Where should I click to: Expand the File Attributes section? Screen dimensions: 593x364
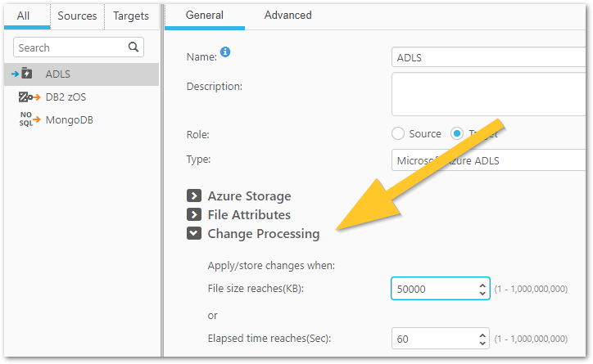pos(194,214)
